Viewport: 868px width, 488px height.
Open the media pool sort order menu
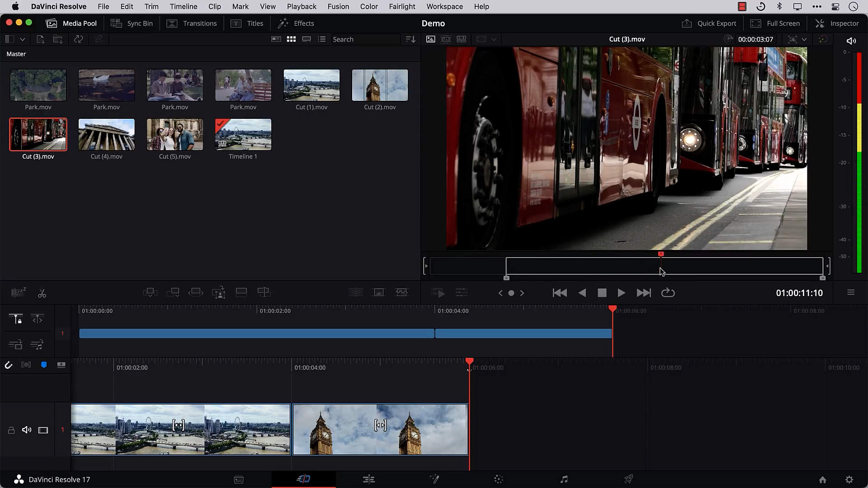[410, 39]
